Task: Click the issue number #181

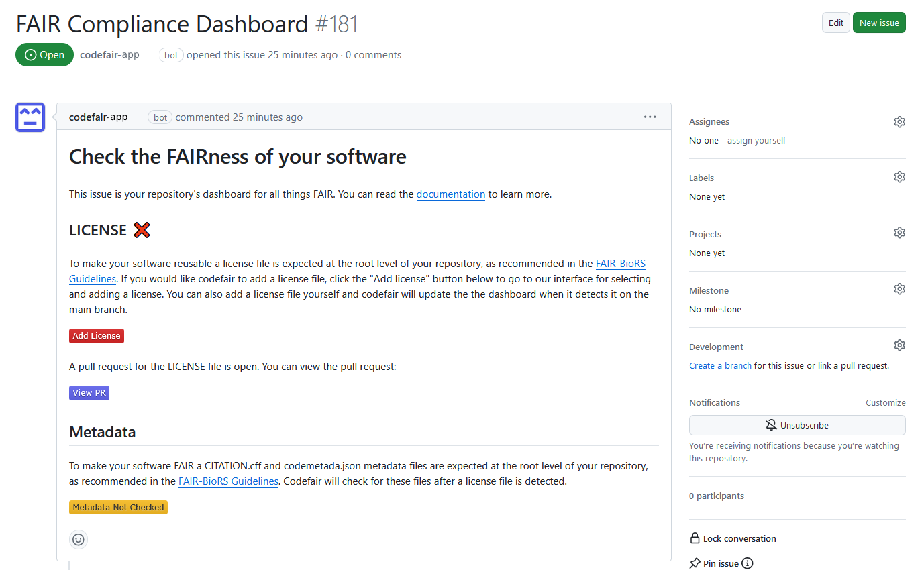Action: pyautogui.click(x=337, y=24)
